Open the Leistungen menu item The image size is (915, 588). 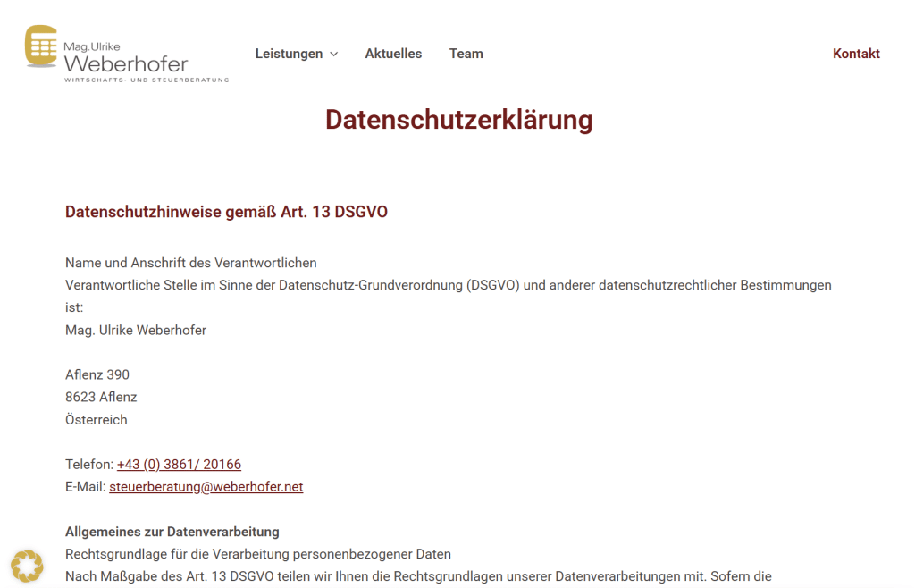[x=289, y=54]
